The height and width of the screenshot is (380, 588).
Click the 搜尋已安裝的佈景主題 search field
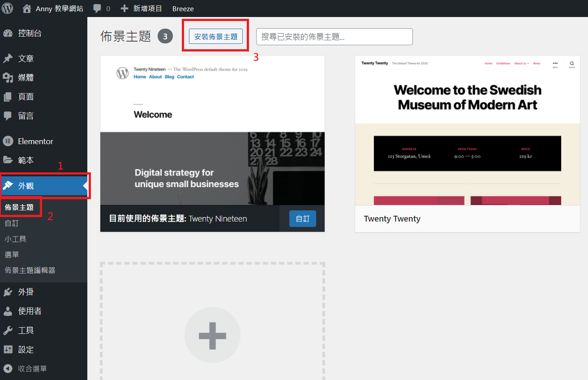click(335, 37)
